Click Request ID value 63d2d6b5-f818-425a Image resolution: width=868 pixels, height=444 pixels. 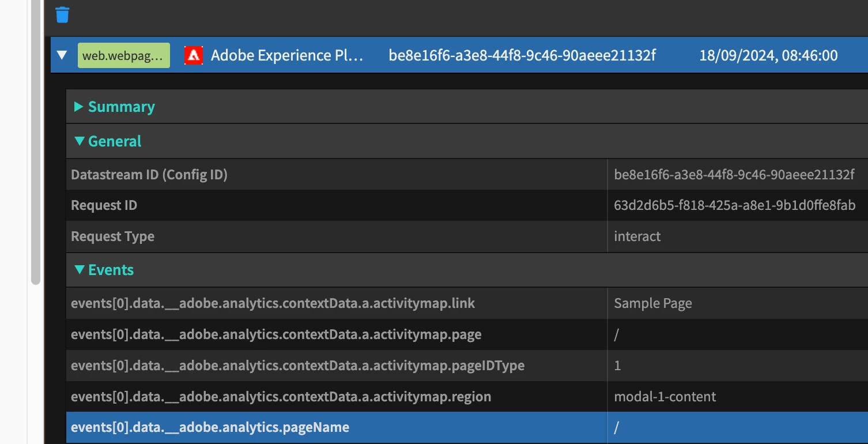(x=735, y=205)
